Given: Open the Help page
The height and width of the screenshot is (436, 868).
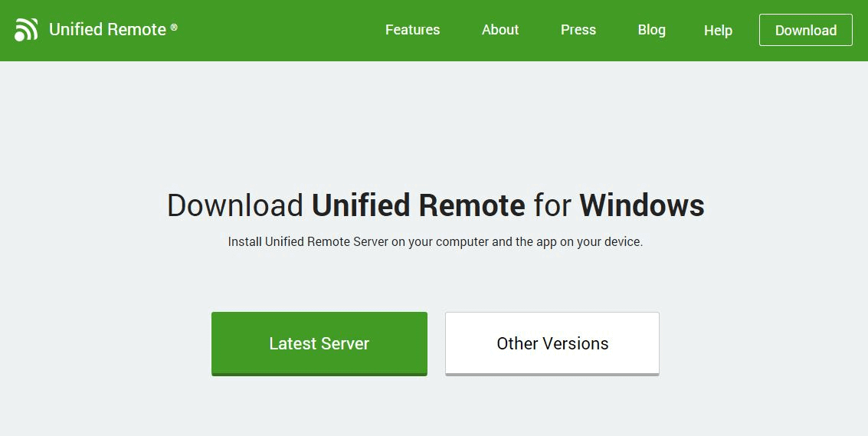Looking at the screenshot, I should coord(718,31).
